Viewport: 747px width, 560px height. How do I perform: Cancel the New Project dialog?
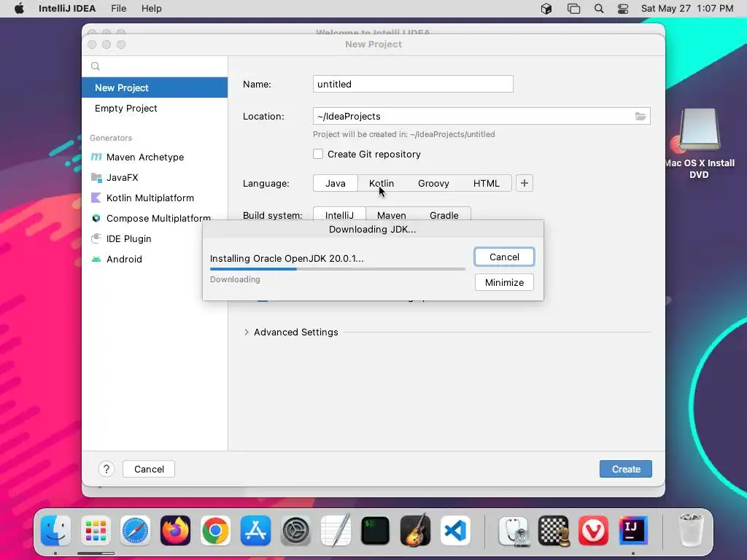pyautogui.click(x=149, y=469)
